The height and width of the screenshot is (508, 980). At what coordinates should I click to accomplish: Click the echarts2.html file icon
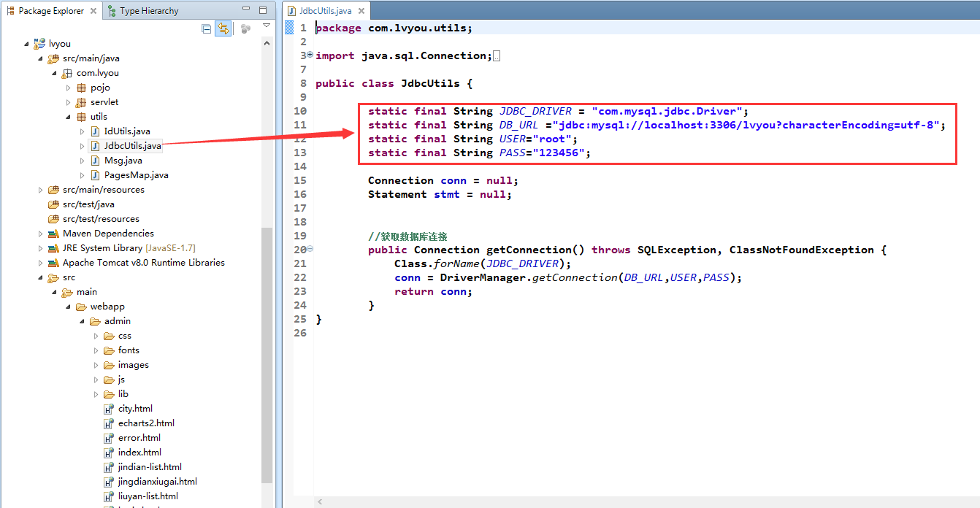click(x=109, y=423)
